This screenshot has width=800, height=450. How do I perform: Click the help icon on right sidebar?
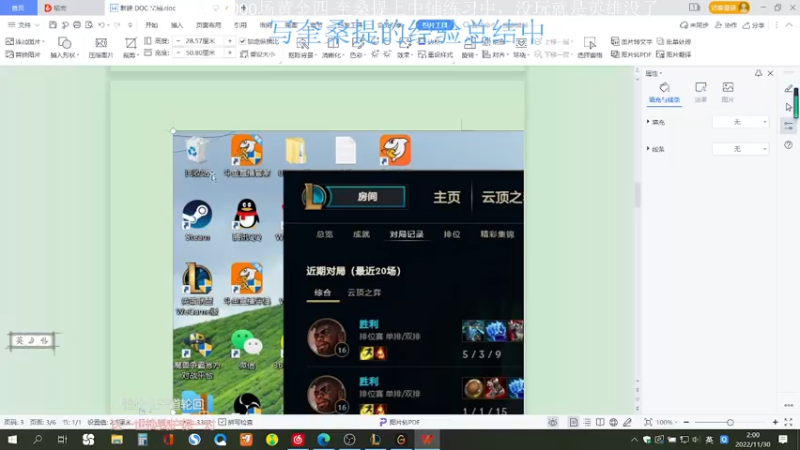point(789,145)
